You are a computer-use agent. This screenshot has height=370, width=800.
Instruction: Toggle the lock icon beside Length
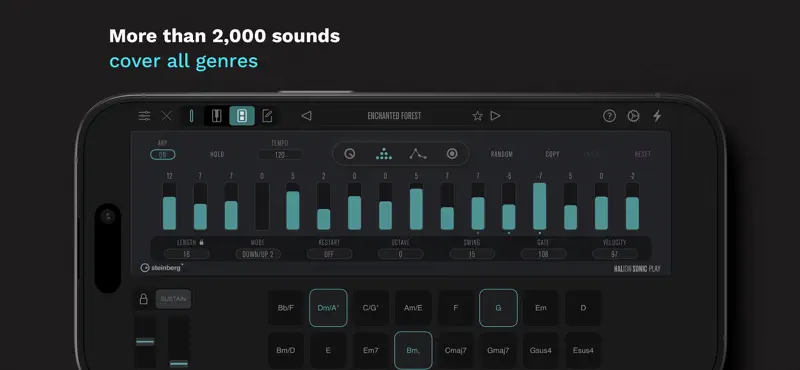click(202, 242)
